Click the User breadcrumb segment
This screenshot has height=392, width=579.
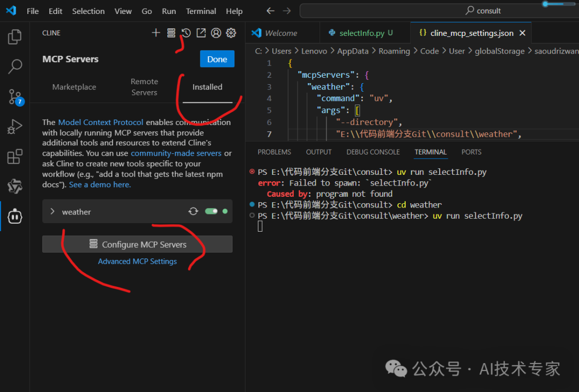point(457,51)
